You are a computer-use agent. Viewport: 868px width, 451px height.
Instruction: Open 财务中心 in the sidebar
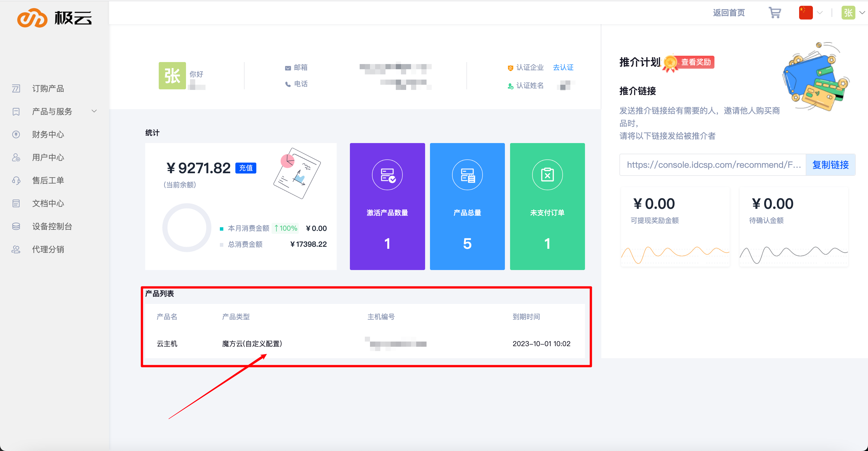48,134
